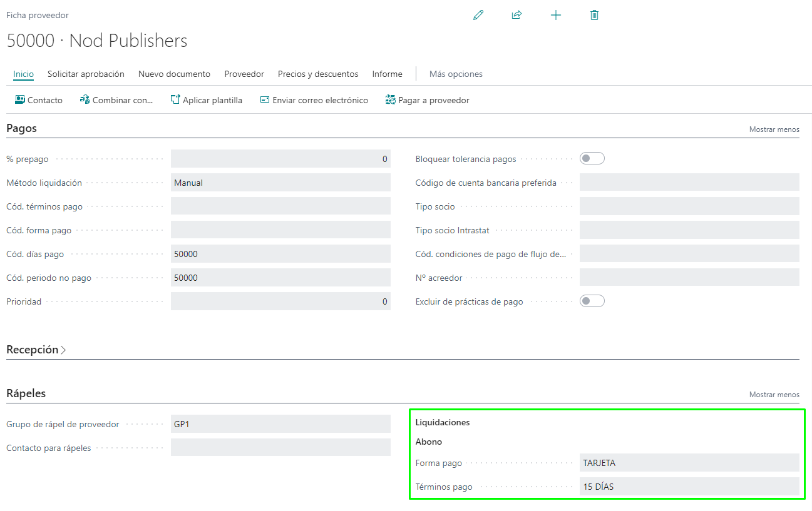Click the Ficha proveedor caption
The image size is (812, 511).
tap(38, 15)
